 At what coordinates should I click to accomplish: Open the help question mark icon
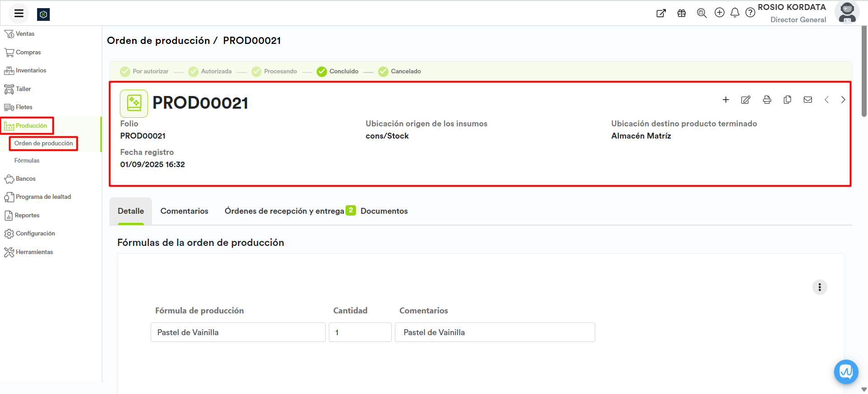[750, 13]
